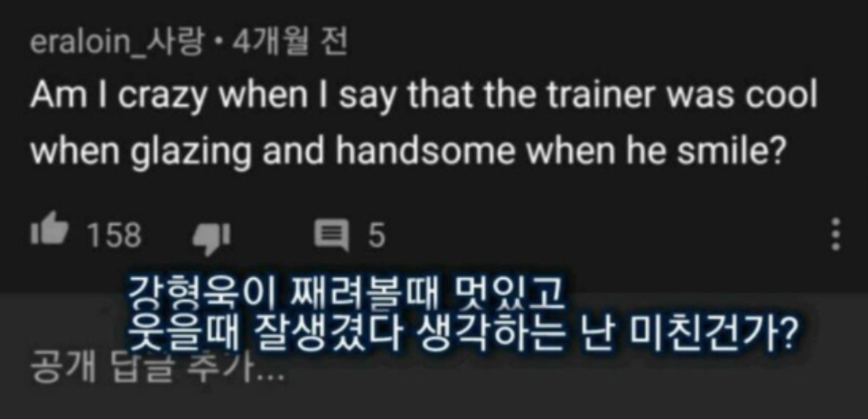Like the comment with the thumbs-up icon
The image size is (868, 419).
(50, 232)
